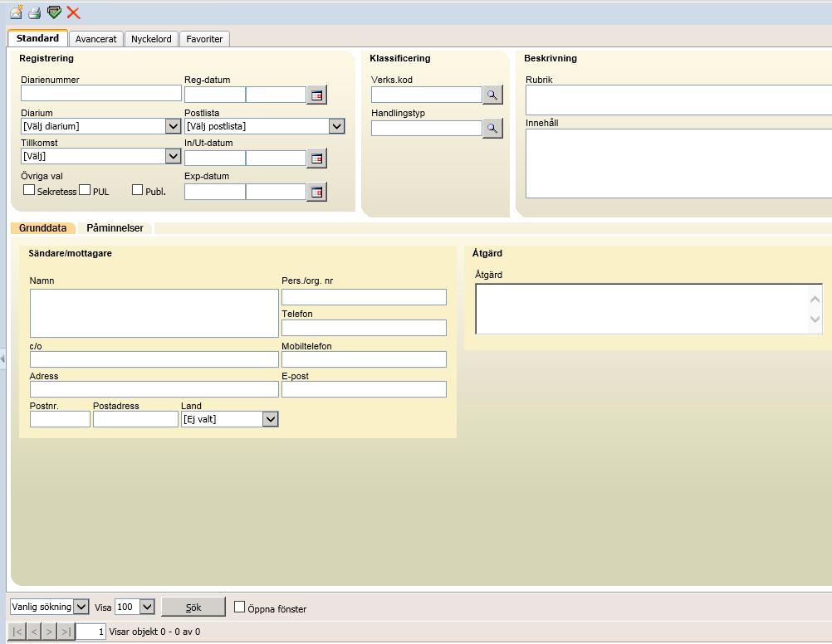Click the new document envelope icon

tap(17, 12)
